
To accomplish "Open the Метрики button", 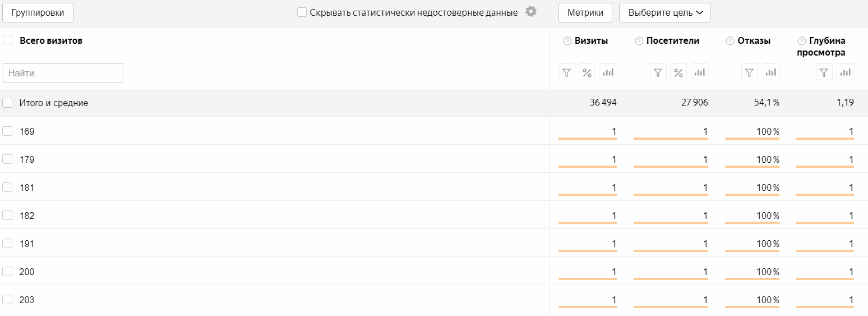I will 585,12.
